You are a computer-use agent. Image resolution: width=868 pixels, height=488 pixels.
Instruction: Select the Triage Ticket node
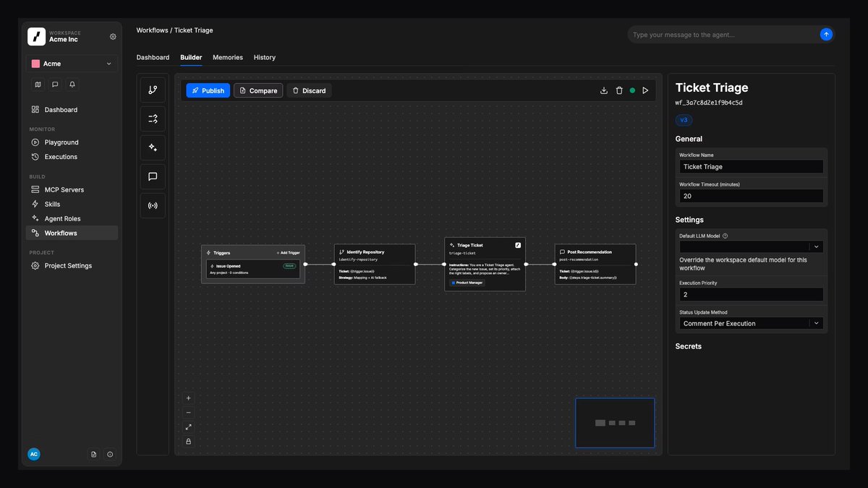(485, 265)
